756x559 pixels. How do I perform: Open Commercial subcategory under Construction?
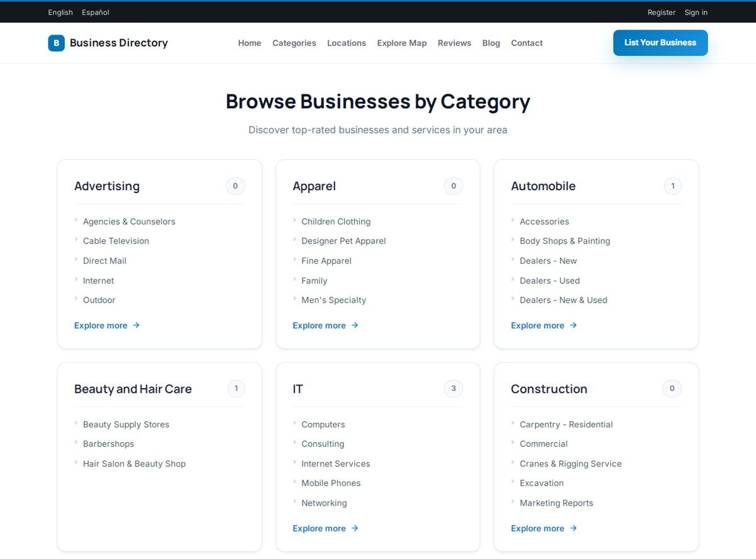[544, 444]
